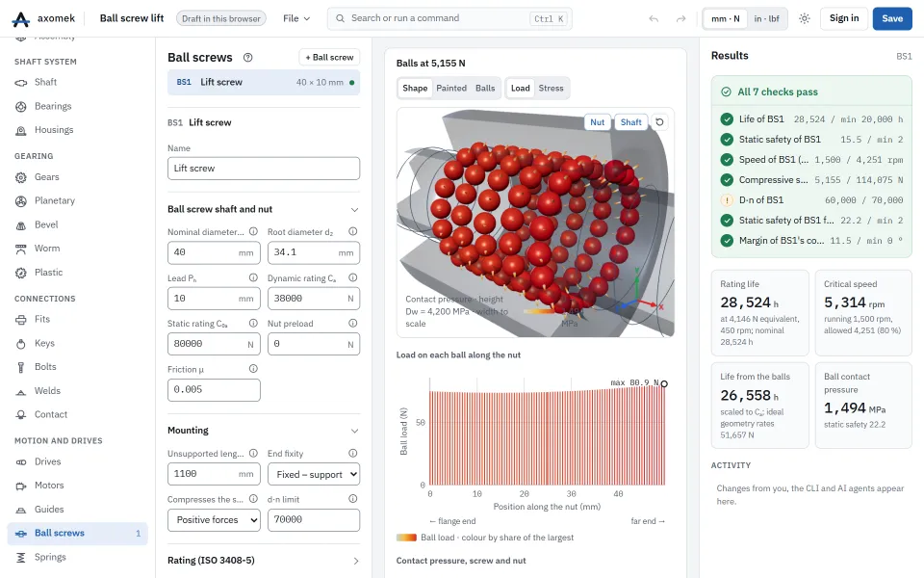Open End fixity dropdown

(314, 474)
